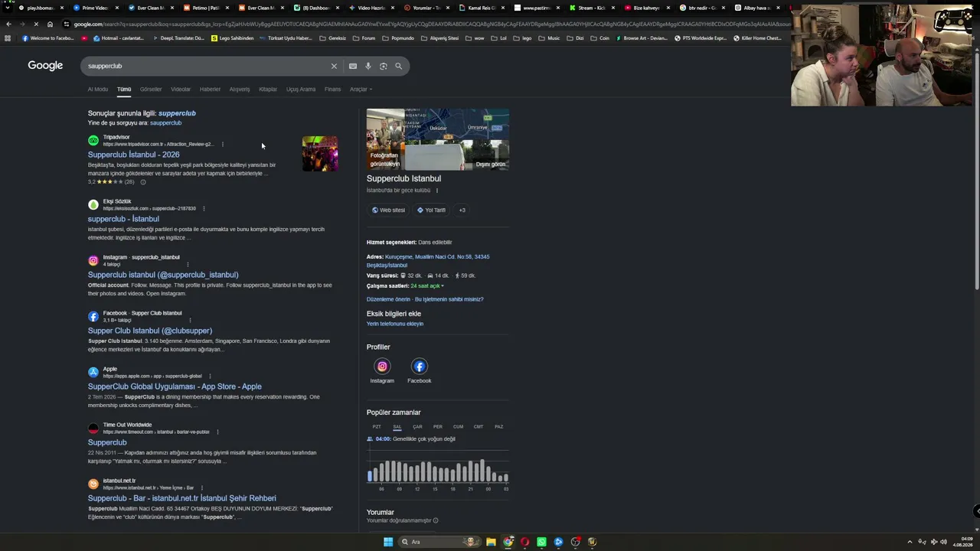Viewport: 980px width, 551px height.
Task: Switch to the Görseller tab
Action: (151, 90)
